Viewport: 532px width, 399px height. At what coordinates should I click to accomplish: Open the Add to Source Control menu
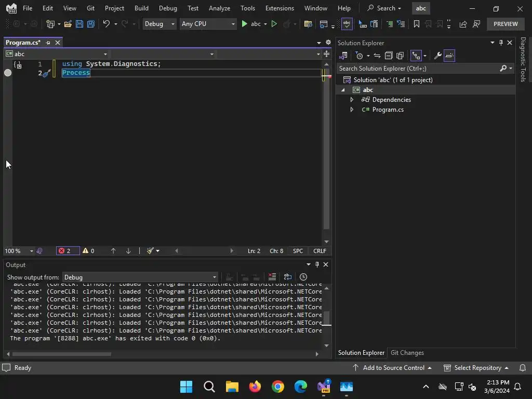tap(392, 368)
